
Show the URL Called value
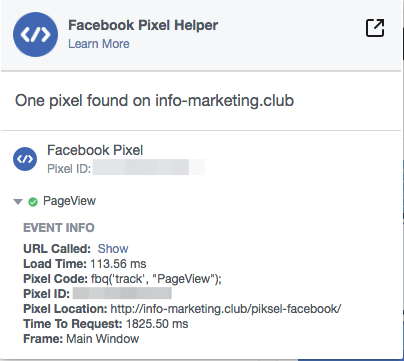[113, 249]
